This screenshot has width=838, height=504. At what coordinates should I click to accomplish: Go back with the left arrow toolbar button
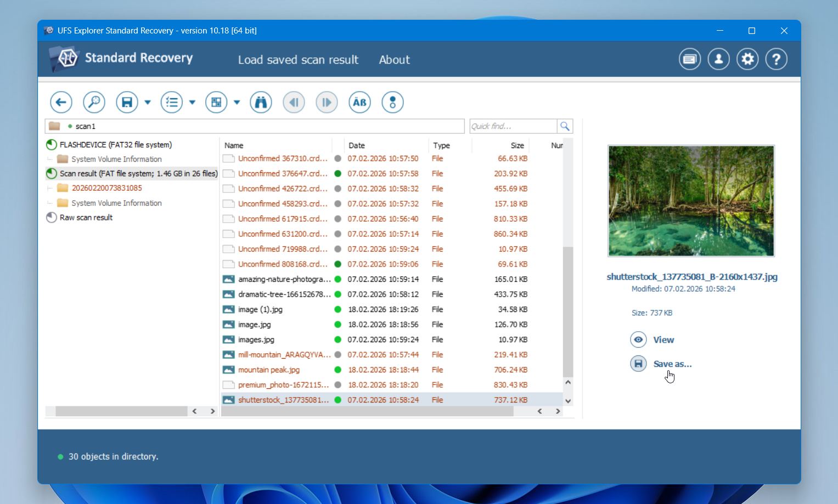[61, 102]
